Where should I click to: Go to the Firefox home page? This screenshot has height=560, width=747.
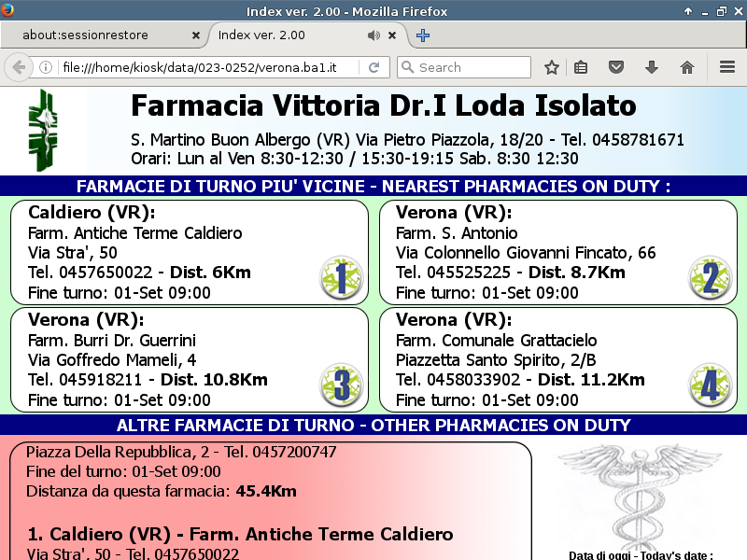[687, 67]
